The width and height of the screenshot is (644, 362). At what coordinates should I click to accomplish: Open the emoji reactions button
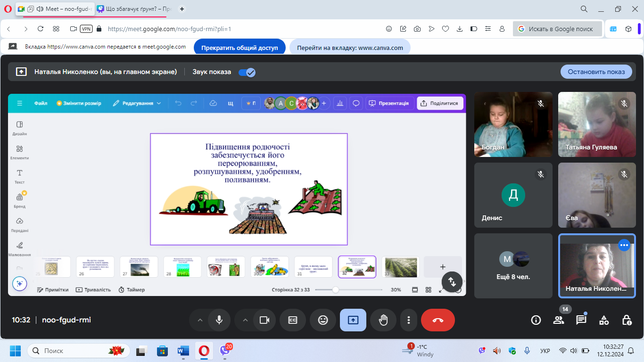323,320
